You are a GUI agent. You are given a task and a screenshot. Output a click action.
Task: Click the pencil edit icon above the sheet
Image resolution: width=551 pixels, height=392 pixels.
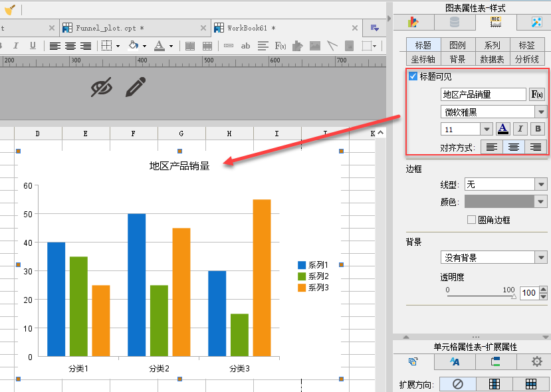tap(136, 87)
